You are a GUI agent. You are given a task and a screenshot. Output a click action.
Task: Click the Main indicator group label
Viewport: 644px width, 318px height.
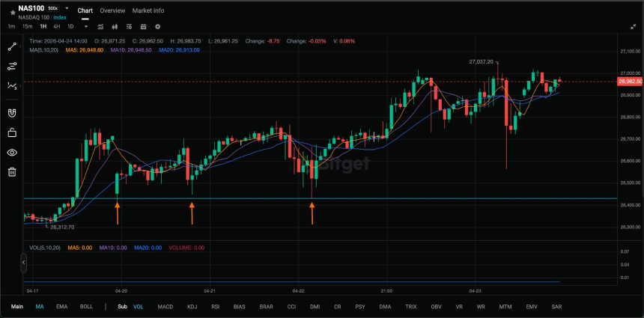tap(16, 307)
